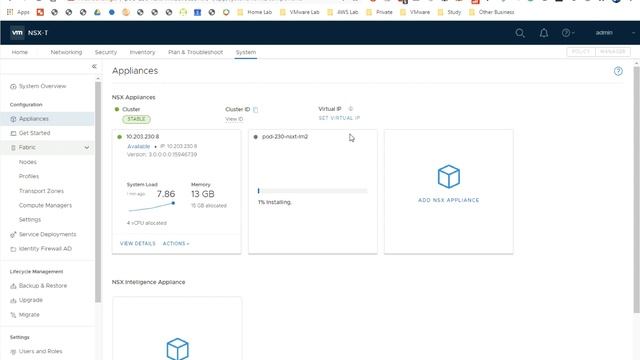This screenshot has height=360, width=640.
Task: Open Nodes under Fabric
Action: (x=28, y=162)
